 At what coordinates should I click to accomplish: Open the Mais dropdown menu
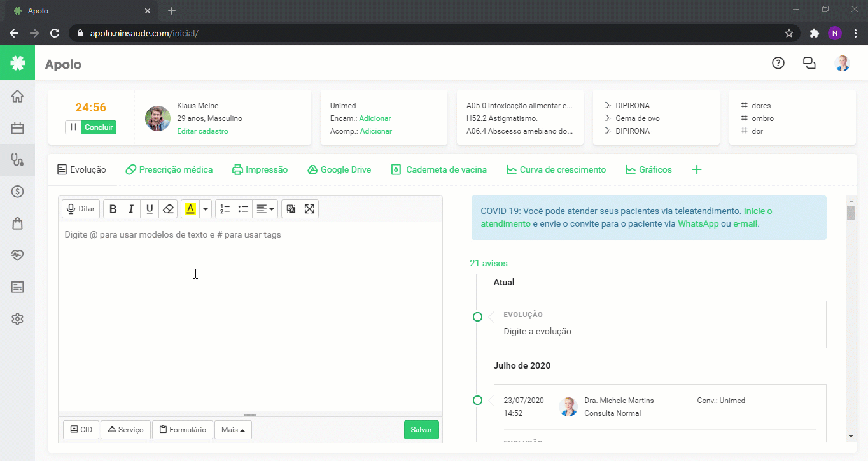[x=233, y=430]
